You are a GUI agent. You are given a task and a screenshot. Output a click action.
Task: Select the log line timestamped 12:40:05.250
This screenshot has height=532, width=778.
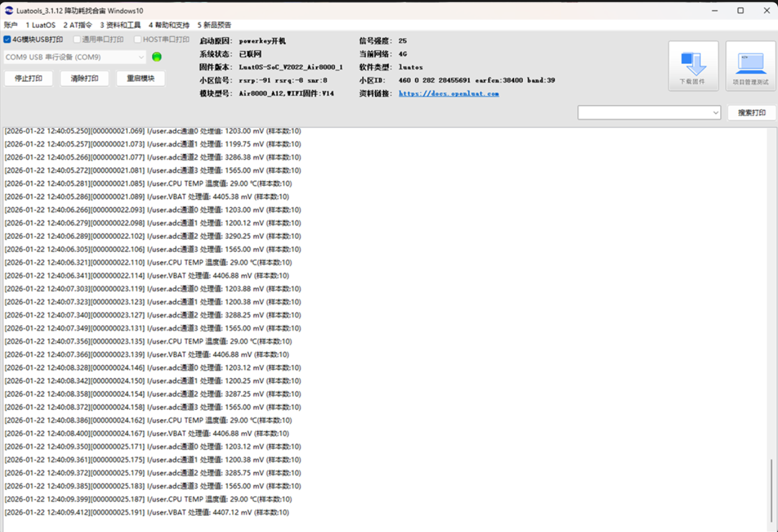coord(153,131)
